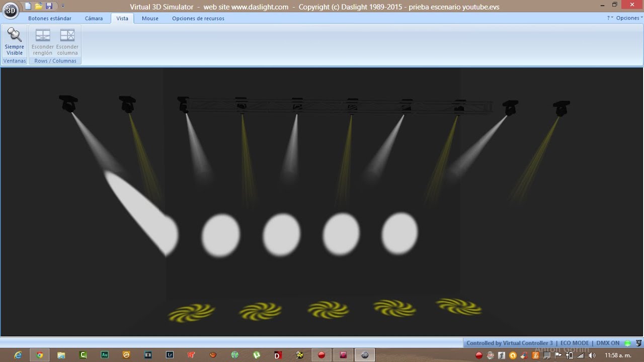The image size is (644, 362).
Task: Open a file using the folder icon
Action: coord(38,6)
